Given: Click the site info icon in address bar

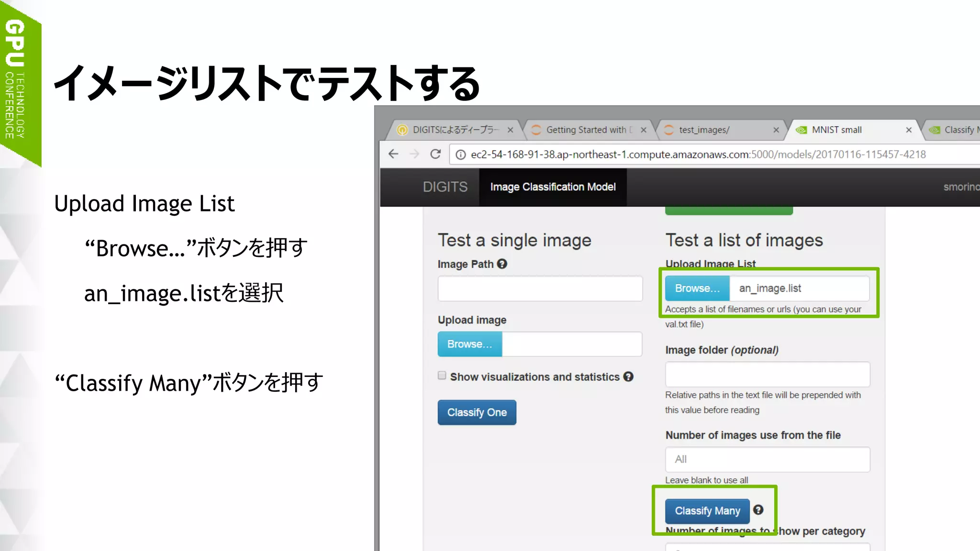Looking at the screenshot, I should (460, 154).
